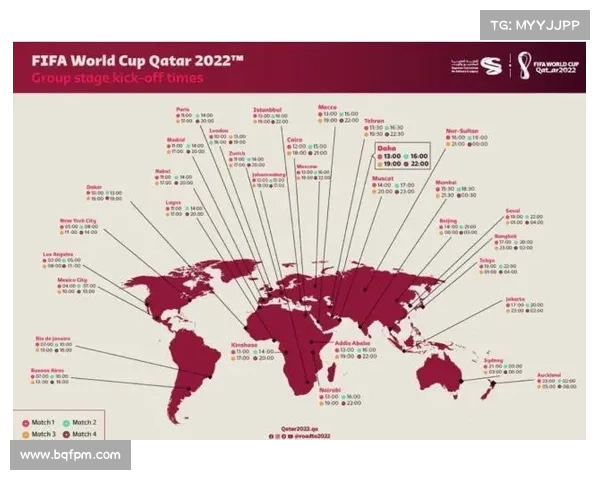
Task: Click the Beijing city label
Action: [448, 221]
